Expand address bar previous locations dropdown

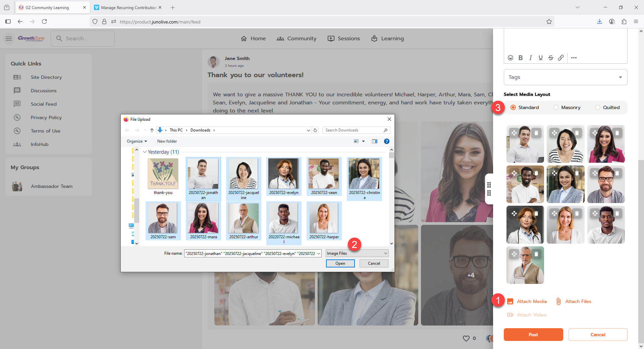pyautogui.click(x=308, y=130)
